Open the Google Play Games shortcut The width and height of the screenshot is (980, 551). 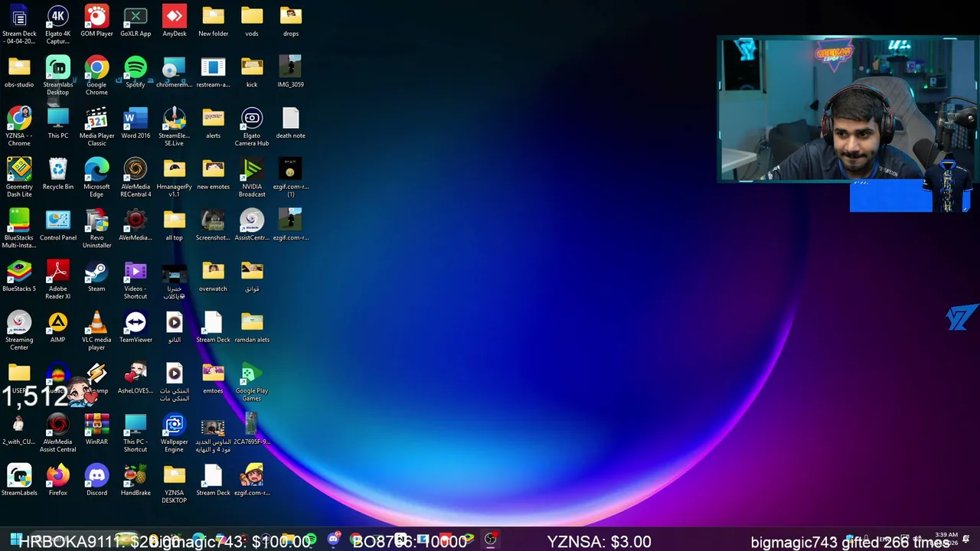[252, 382]
